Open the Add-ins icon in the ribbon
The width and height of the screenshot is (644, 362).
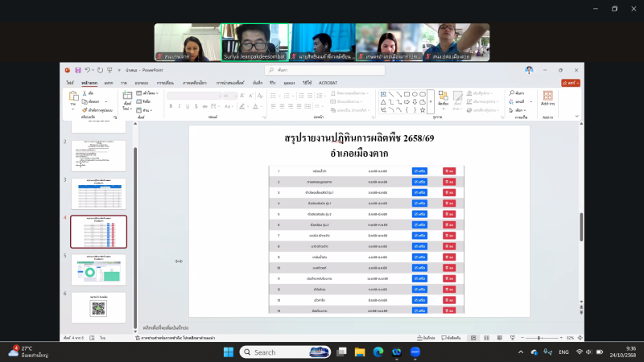(547, 98)
